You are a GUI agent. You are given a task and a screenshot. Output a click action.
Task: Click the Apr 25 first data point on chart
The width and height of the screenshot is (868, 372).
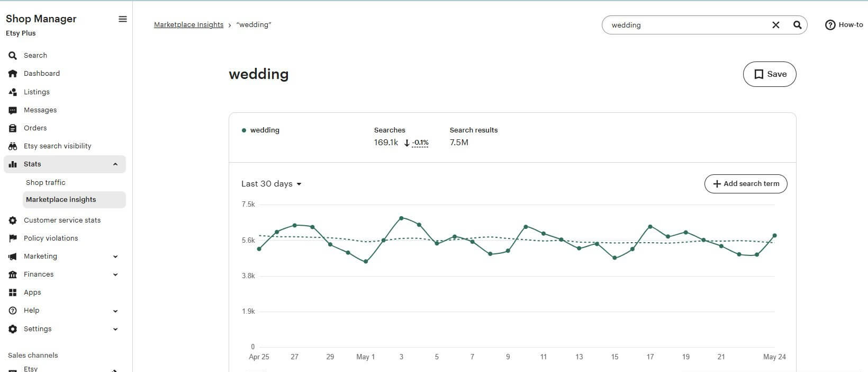click(x=259, y=249)
